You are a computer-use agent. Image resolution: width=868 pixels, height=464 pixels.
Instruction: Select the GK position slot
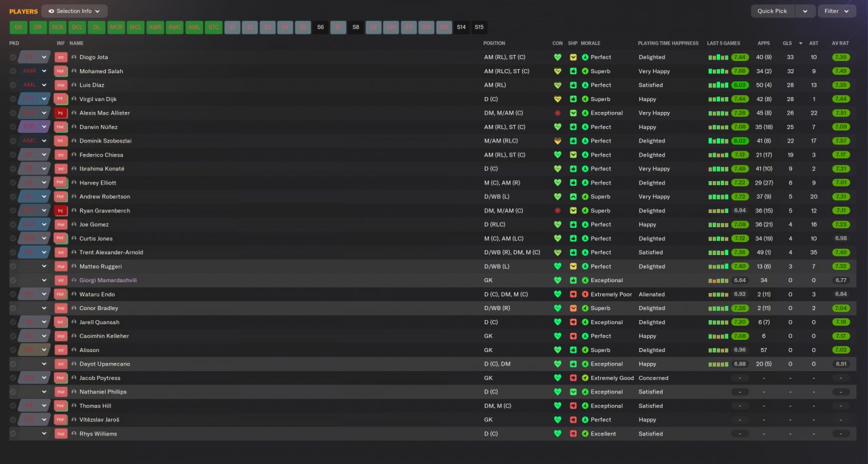18,27
